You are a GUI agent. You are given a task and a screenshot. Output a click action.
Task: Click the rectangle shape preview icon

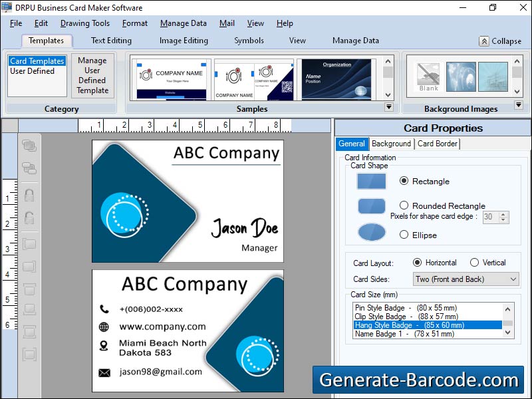click(370, 180)
